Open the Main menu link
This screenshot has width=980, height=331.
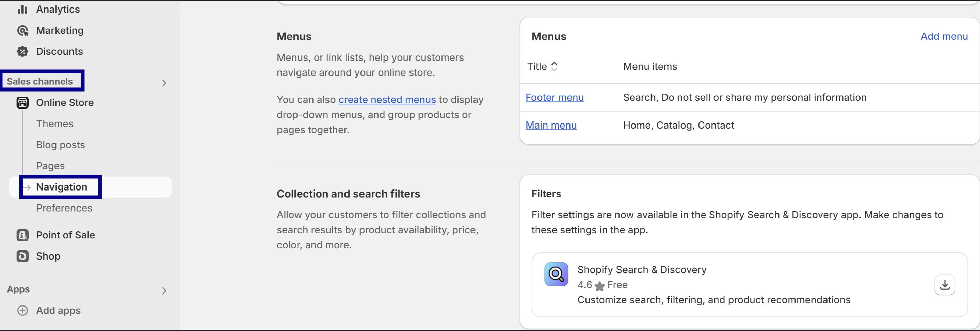pos(551,125)
